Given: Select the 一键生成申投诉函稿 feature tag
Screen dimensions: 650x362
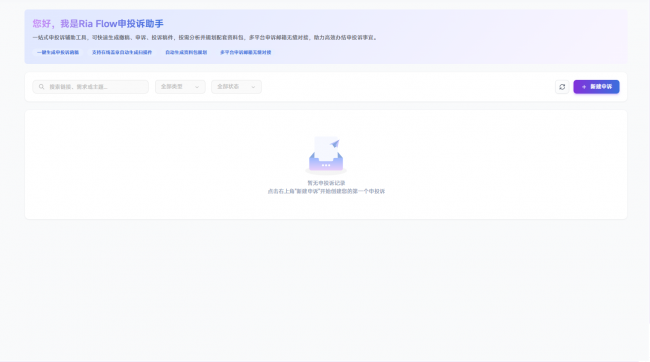Looking at the screenshot, I should click(58, 52).
